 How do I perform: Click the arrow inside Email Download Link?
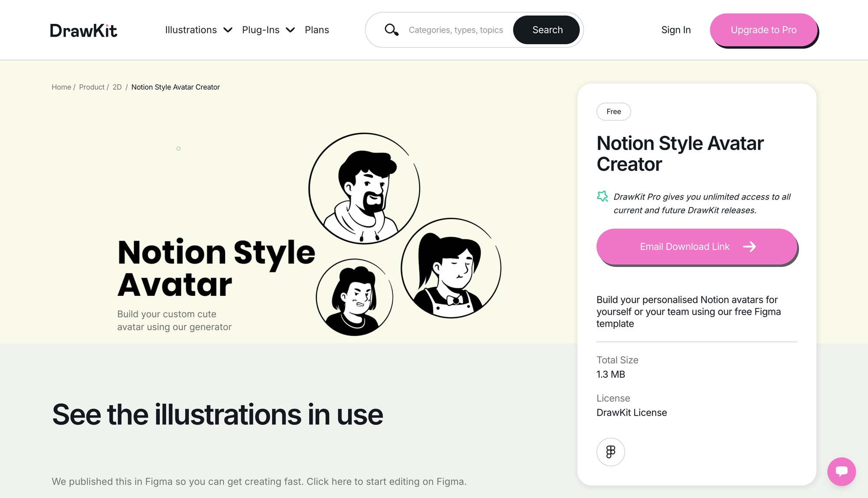750,246
